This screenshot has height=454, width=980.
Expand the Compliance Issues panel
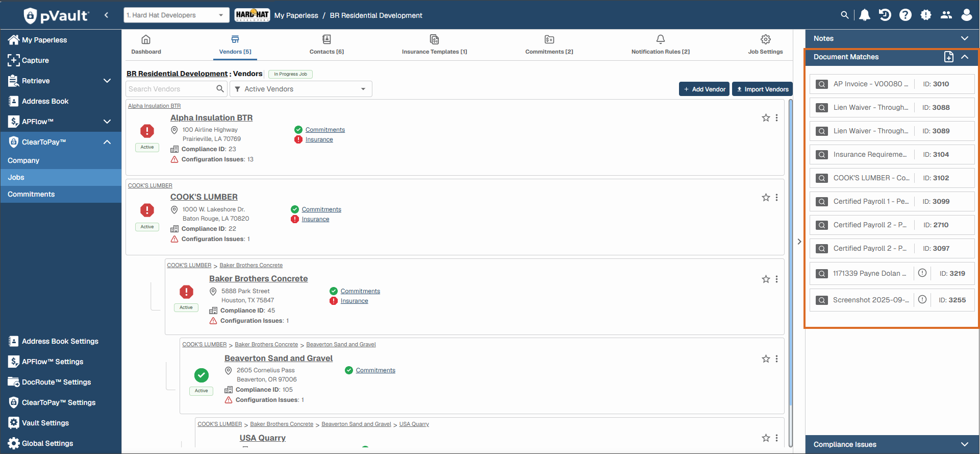tap(965, 444)
